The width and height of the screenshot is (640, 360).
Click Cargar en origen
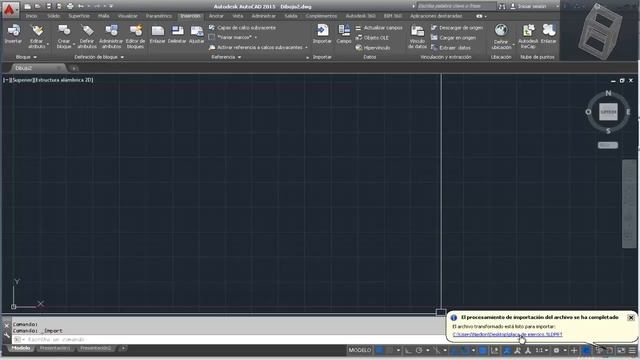[453, 38]
